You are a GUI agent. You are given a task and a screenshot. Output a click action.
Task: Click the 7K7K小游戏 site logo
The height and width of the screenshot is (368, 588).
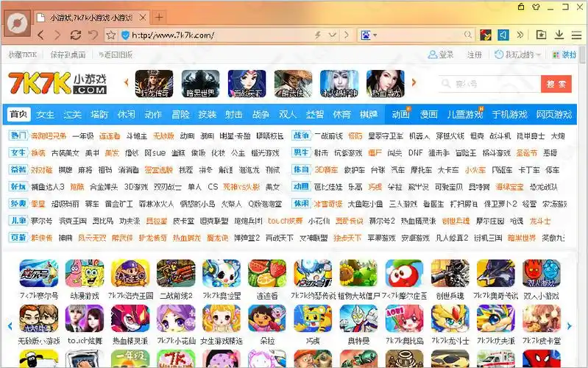tap(57, 83)
